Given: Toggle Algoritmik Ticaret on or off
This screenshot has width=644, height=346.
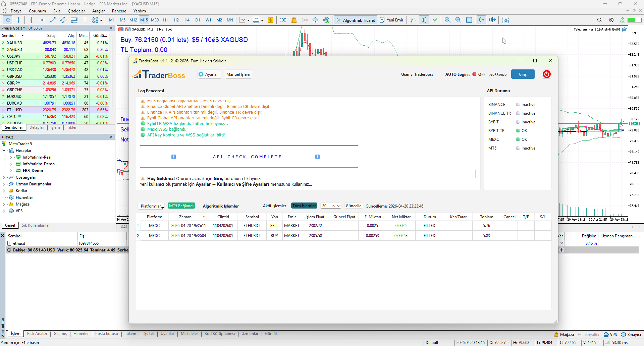Looking at the screenshot, I should pyautogui.click(x=356, y=20).
